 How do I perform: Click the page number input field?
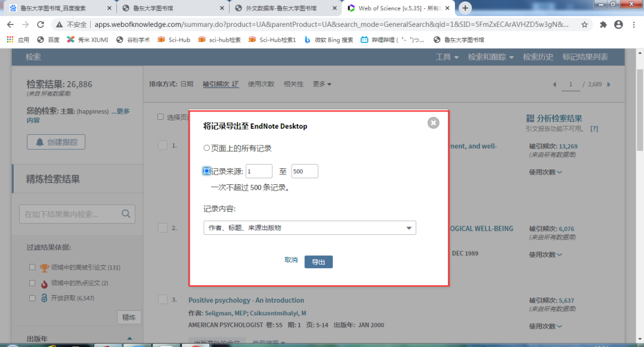[x=571, y=84]
